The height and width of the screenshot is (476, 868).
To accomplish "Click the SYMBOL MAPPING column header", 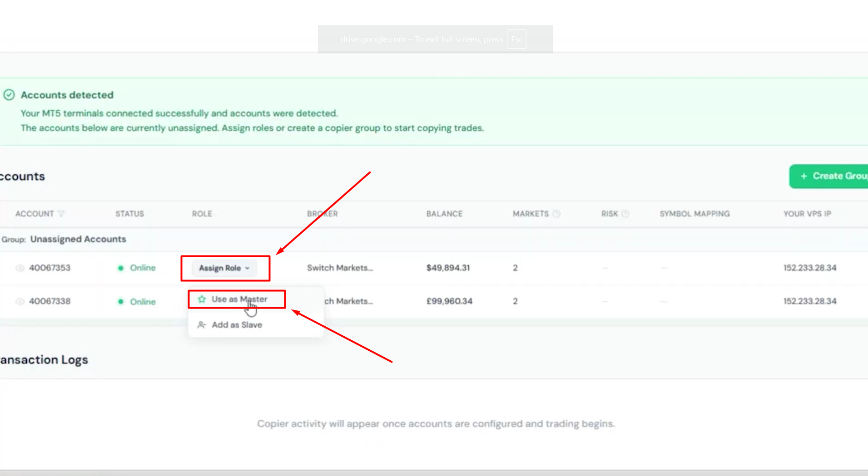I will (x=694, y=214).
